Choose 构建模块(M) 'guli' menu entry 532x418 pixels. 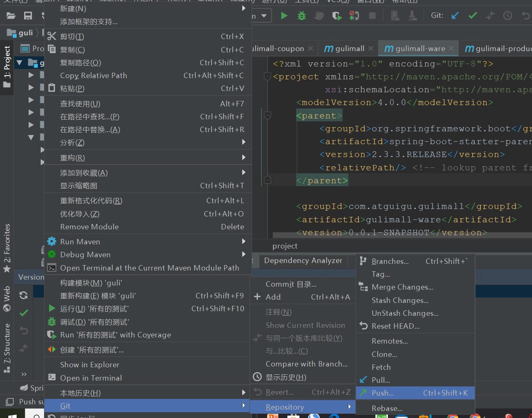148,283
